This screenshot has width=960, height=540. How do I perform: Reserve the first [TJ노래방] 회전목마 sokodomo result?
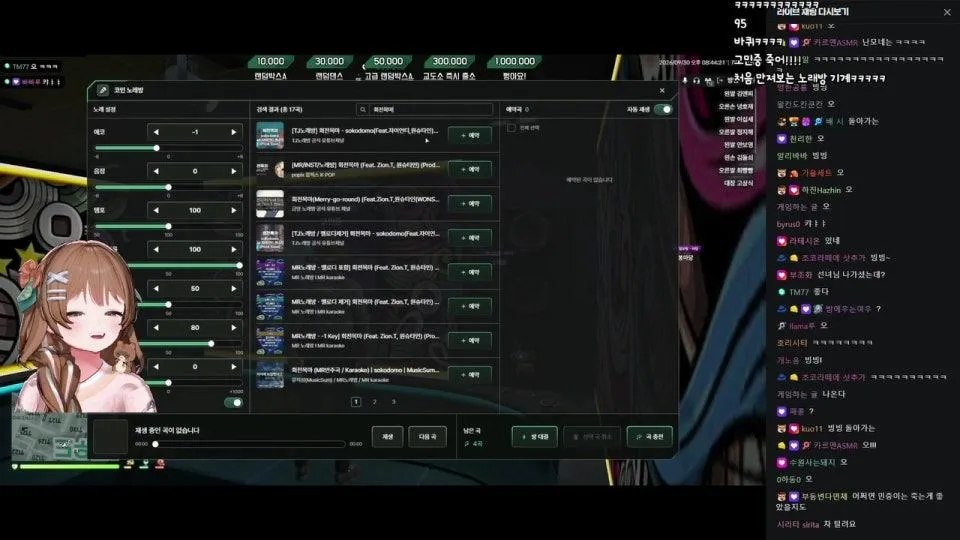coord(470,135)
